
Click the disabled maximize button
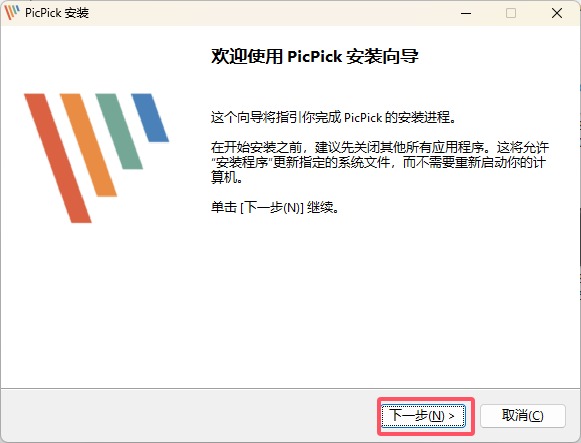511,13
